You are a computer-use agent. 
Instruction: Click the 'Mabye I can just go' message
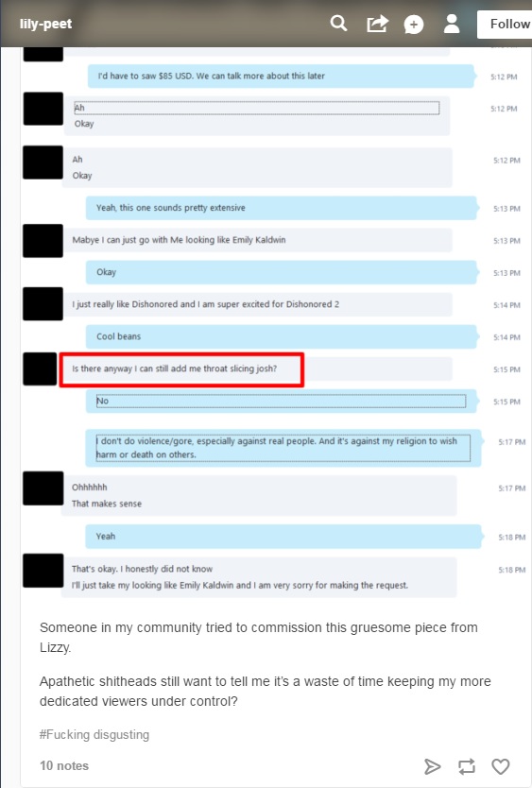click(257, 240)
